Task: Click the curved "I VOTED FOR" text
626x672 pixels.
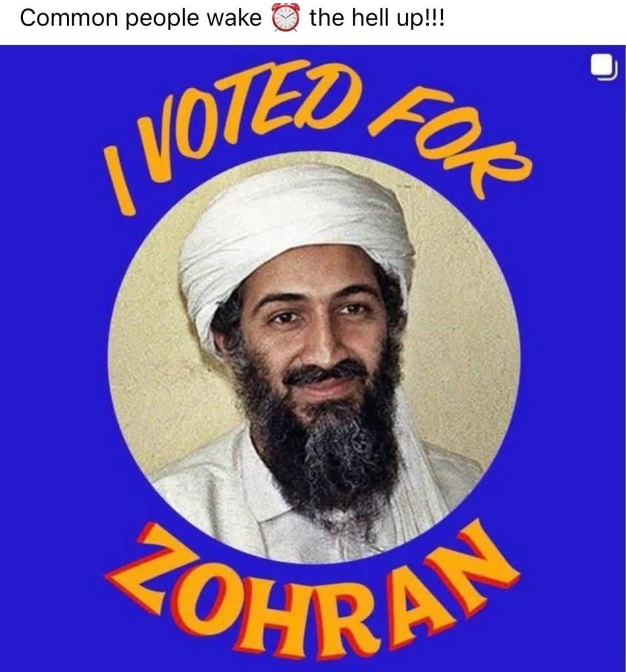Action: click(317, 133)
